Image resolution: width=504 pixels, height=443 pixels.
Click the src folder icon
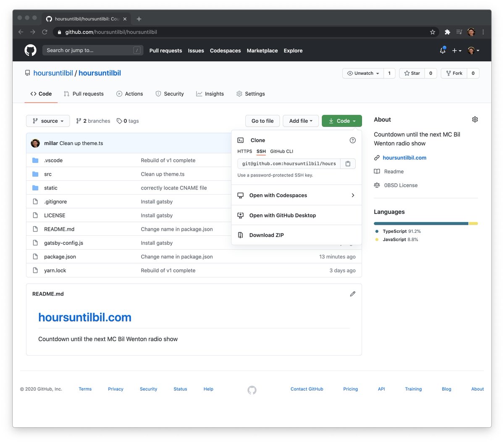tap(35, 174)
